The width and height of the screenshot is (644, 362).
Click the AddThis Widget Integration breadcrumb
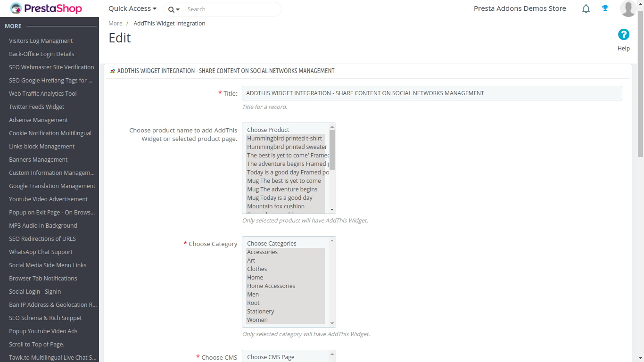169,23
